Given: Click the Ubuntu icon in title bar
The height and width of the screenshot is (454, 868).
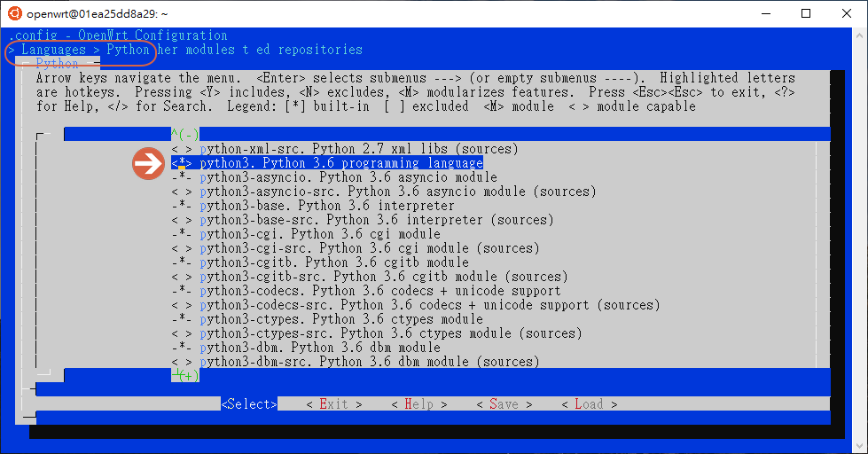Looking at the screenshot, I should click(14, 13).
